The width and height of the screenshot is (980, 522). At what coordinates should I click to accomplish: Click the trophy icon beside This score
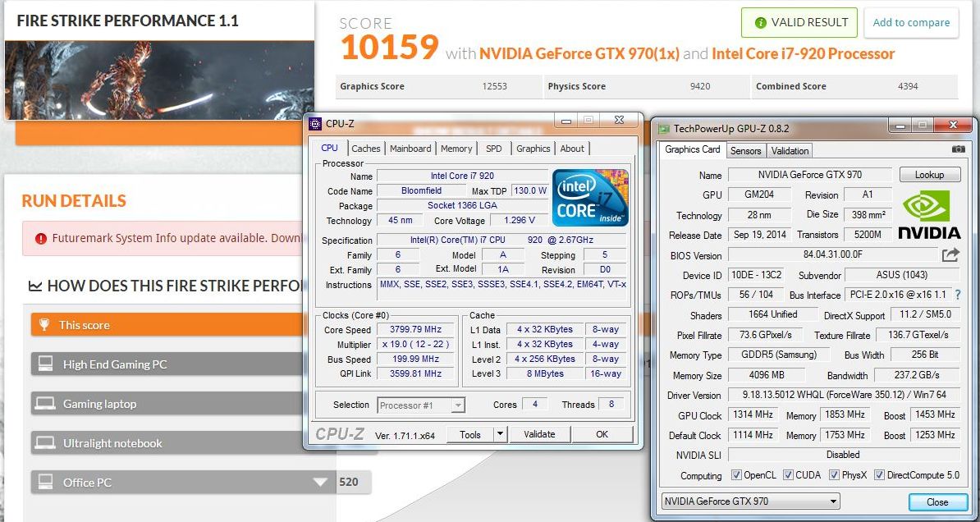pyautogui.click(x=44, y=325)
